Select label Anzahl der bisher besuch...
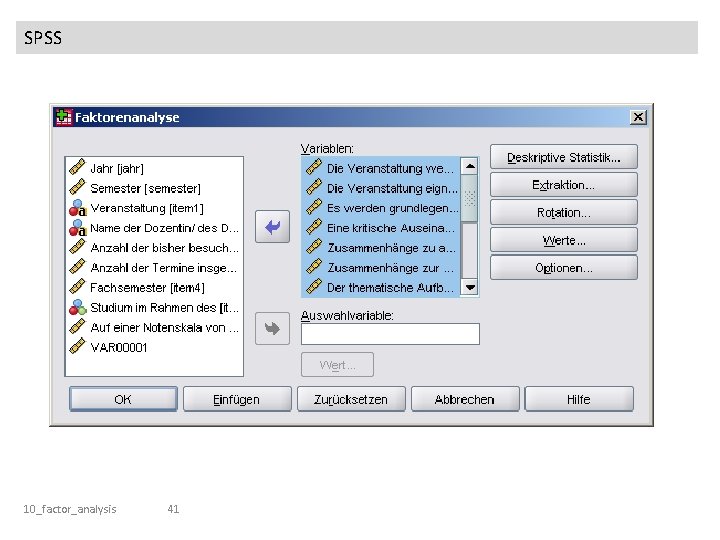The width and height of the screenshot is (720, 540). pyautogui.click(x=164, y=248)
